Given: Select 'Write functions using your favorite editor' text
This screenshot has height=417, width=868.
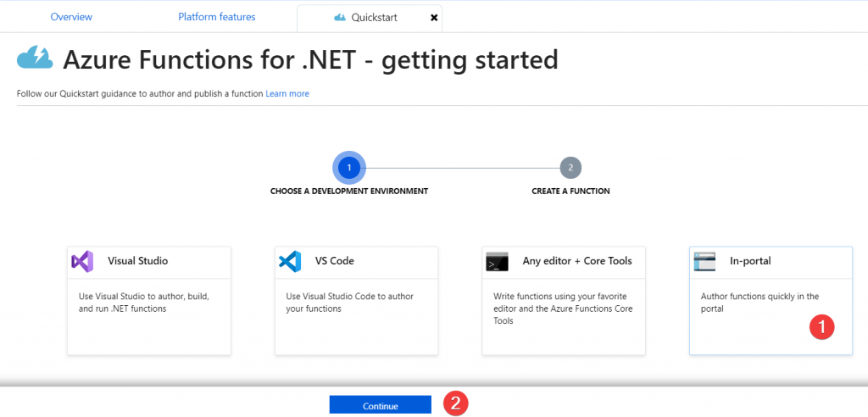Looking at the screenshot, I should tap(563, 309).
